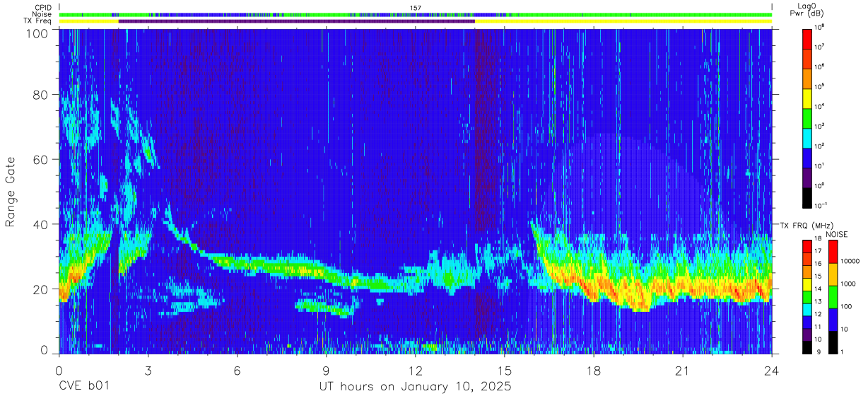Select green segment of NOISE colorbar

tap(833, 297)
